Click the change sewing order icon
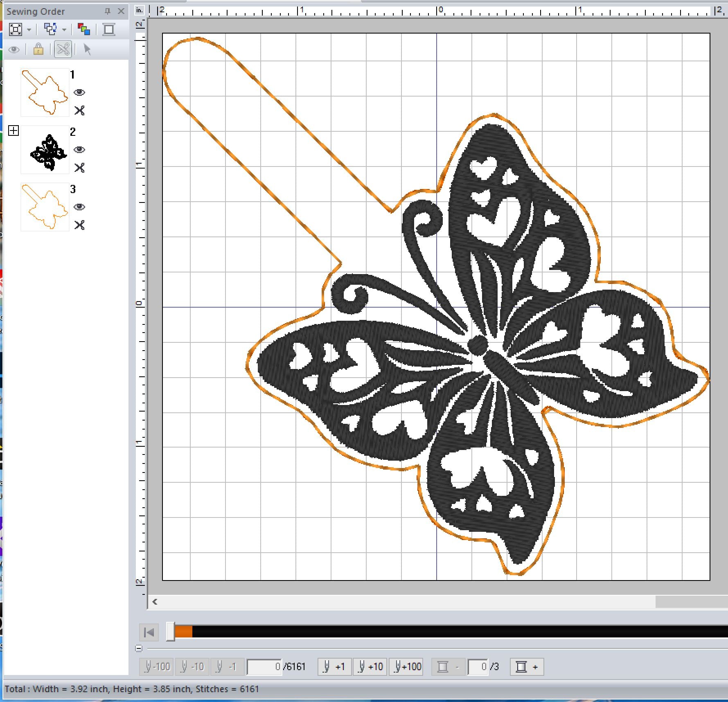728x702 pixels. tap(50, 29)
